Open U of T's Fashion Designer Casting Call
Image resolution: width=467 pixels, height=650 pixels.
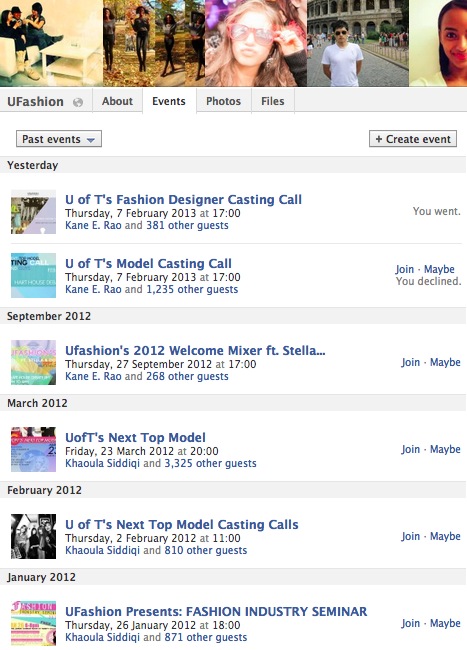pos(184,199)
